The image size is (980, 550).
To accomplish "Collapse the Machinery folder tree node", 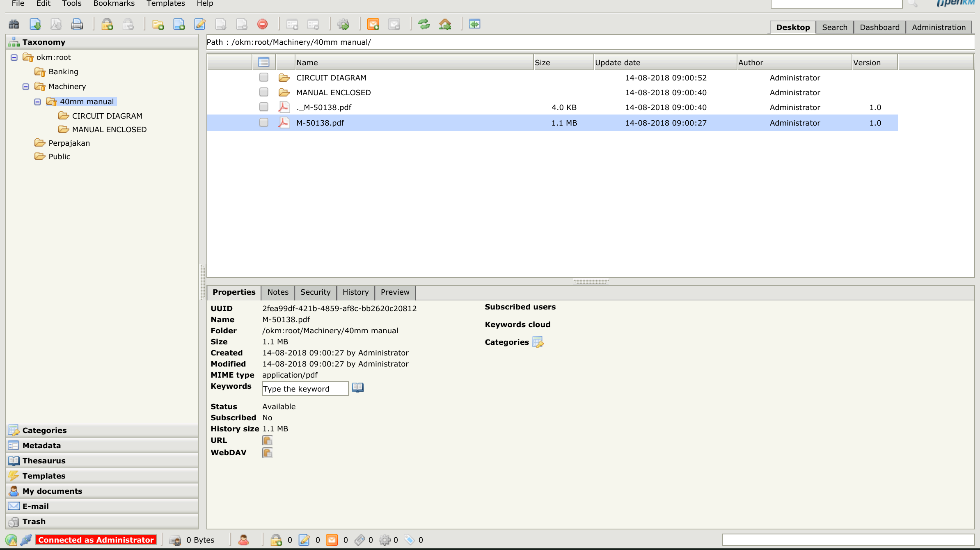I will (x=26, y=87).
